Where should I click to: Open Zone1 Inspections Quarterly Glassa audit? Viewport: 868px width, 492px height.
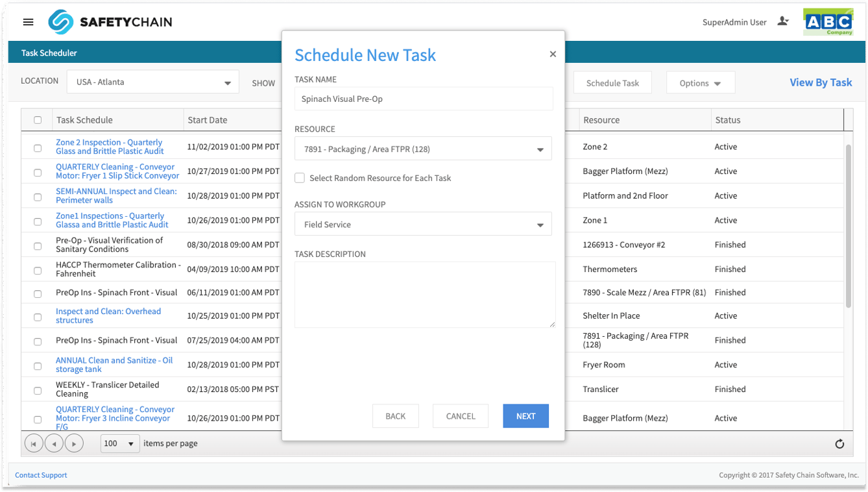pyautogui.click(x=112, y=220)
